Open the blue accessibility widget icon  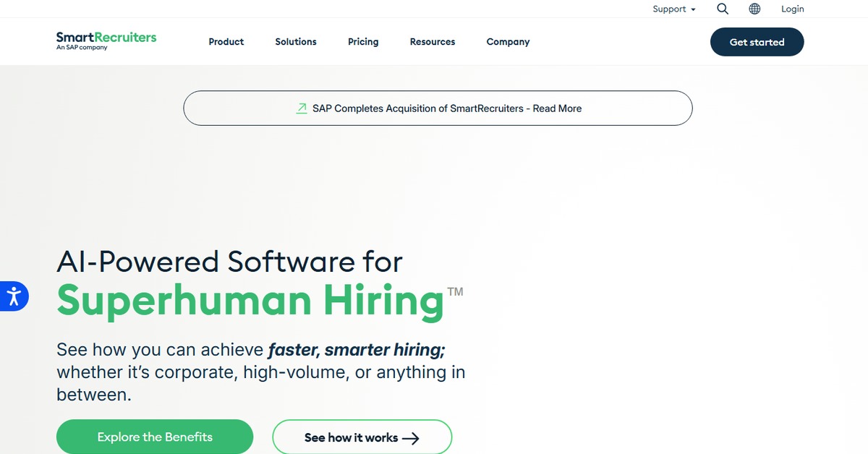[13, 296]
